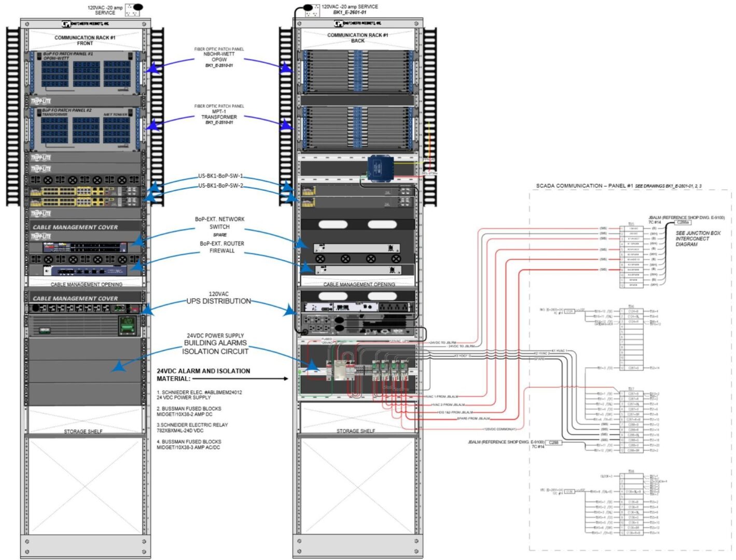Select material item 2 BUSSMAN FUSED BLOCKS 2 AMP DC
This screenshot has width=736, height=560.
pyautogui.click(x=189, y=411)
